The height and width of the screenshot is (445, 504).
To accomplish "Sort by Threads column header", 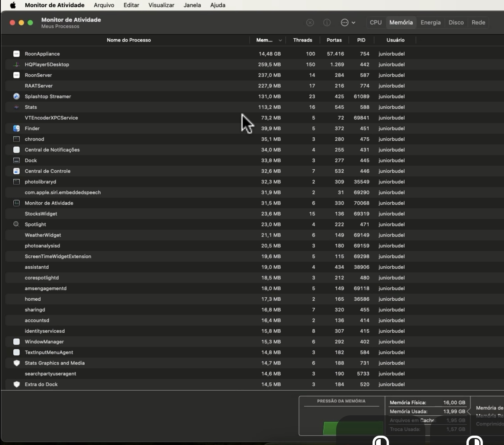I will click(302, 40).
